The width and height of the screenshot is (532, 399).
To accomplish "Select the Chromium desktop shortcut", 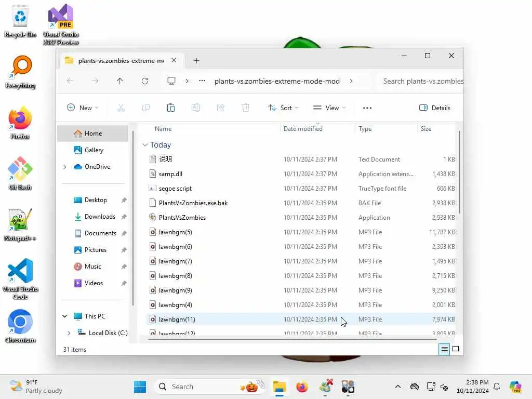I will coord(20,326).
